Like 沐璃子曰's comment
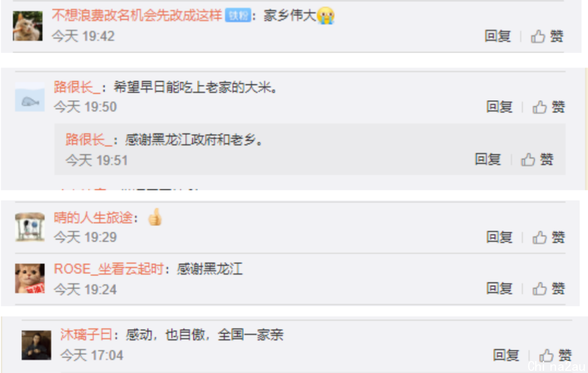This screenshot has width=588, height=373. [x=555, y=355]
